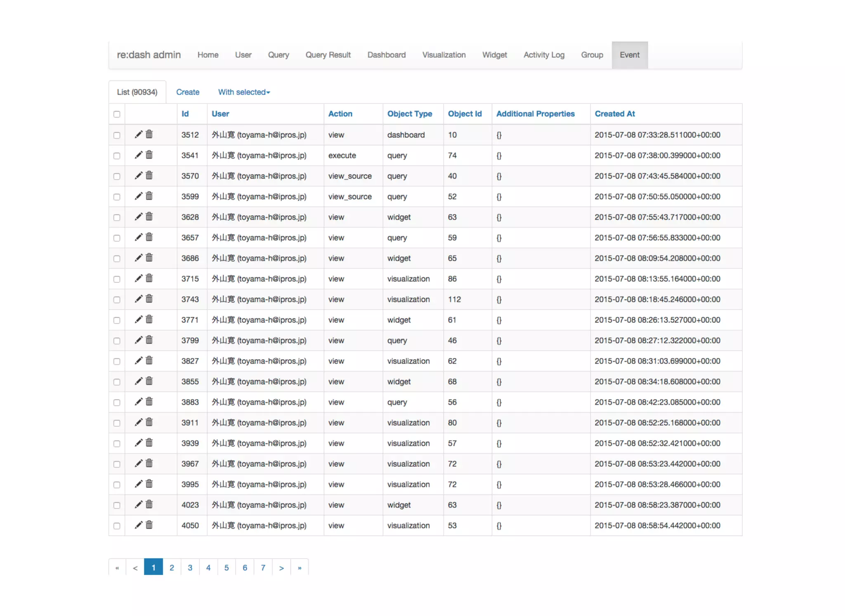This screenshot has height=616, width=845.
Task: Delete event 3541 using the trash icon
Action: 149,155
